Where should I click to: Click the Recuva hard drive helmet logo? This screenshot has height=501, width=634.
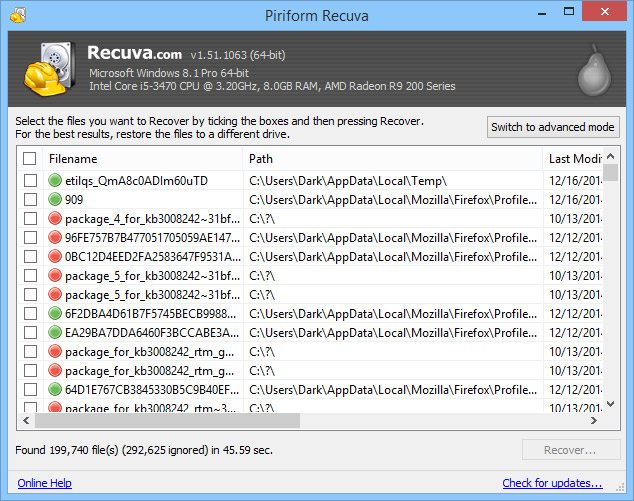click(x=48, y=69)
